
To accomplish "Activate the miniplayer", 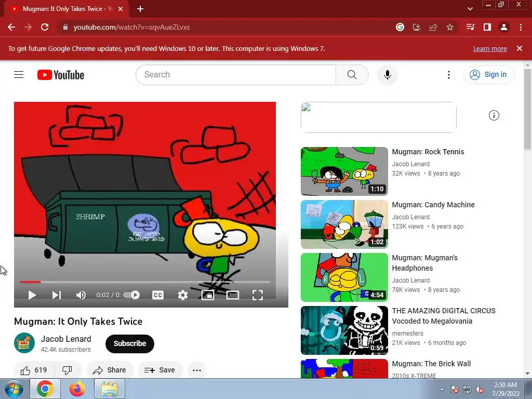I will [x=208, y=295].
